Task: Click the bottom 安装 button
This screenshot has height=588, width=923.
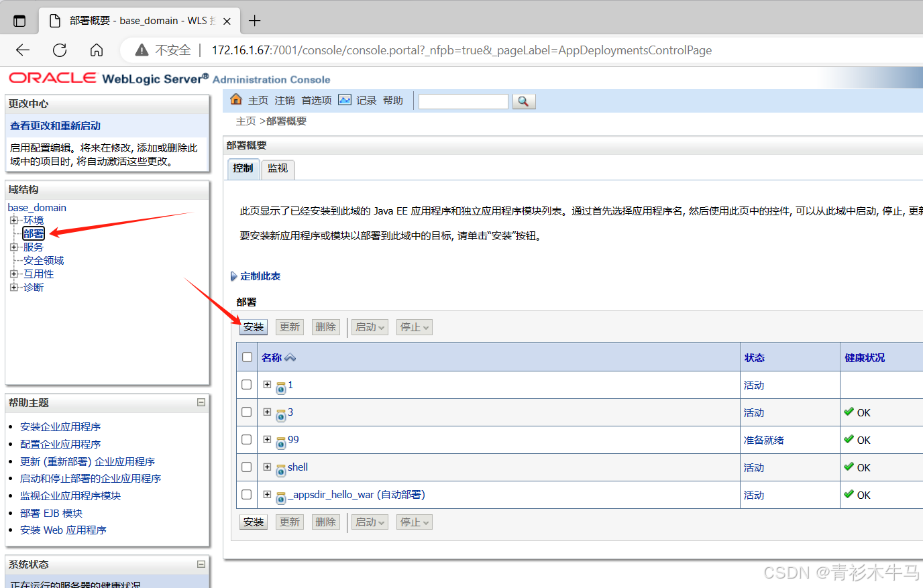Action: point(254,522)
